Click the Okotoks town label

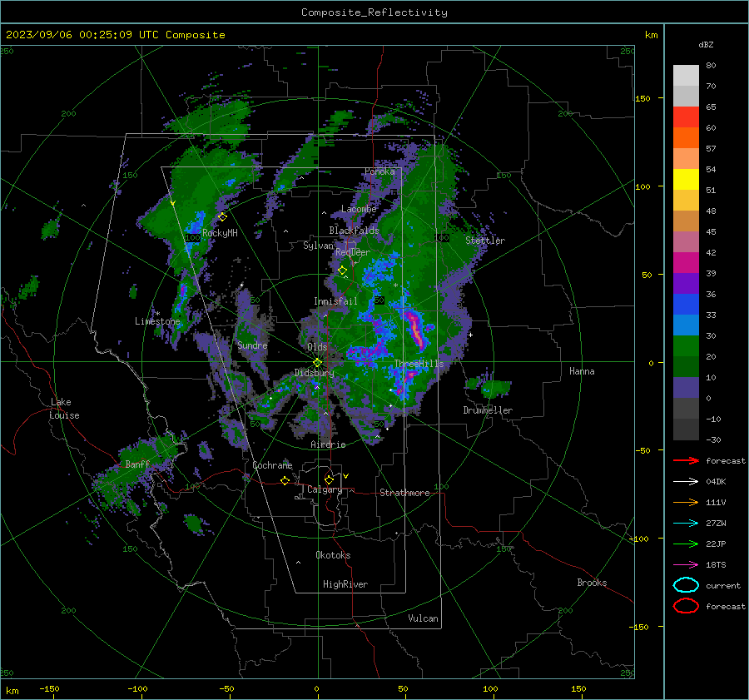pyautogui.click(x=333, y=555)
